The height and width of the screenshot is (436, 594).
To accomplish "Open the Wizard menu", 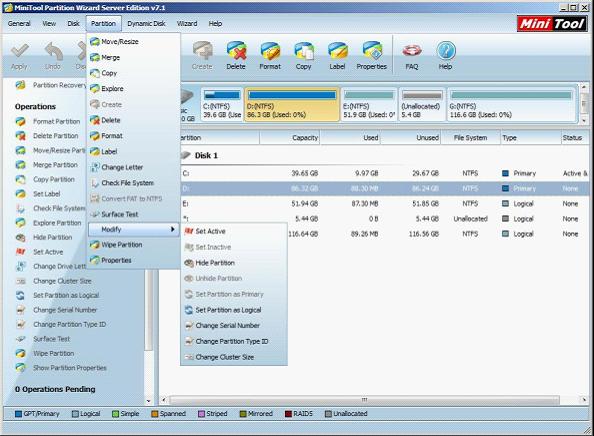I will [x=187, y=23].
